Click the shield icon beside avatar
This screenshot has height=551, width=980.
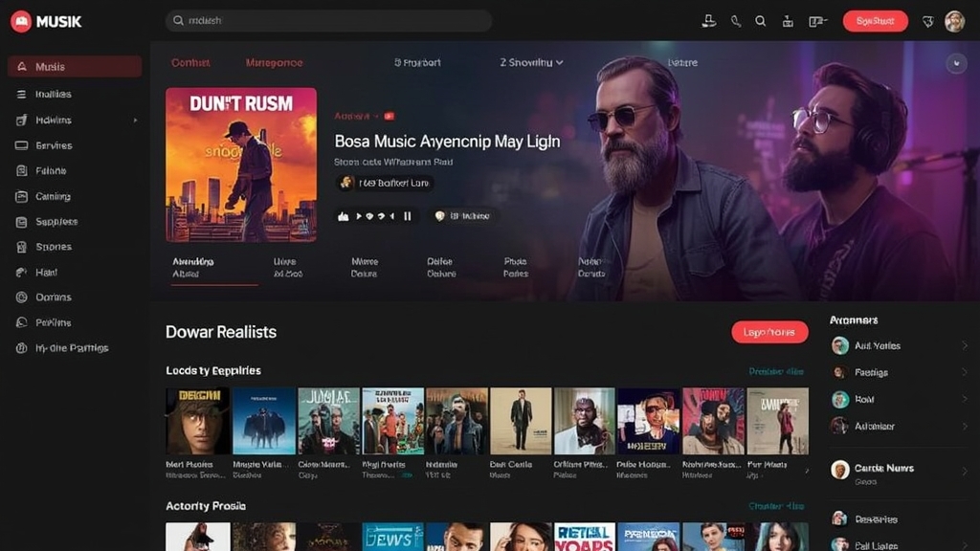928,22
